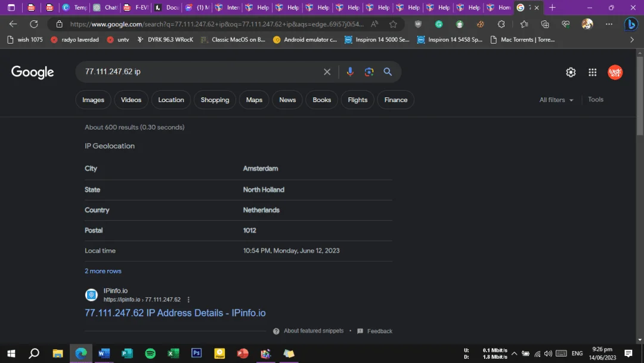Open File Explorer from the taskbar

(58, 353)
